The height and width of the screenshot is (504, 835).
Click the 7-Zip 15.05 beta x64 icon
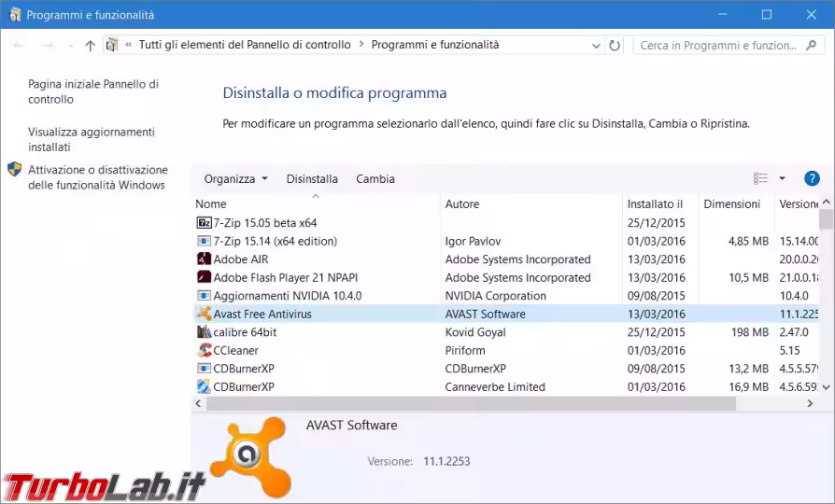[x=204, y=222]
